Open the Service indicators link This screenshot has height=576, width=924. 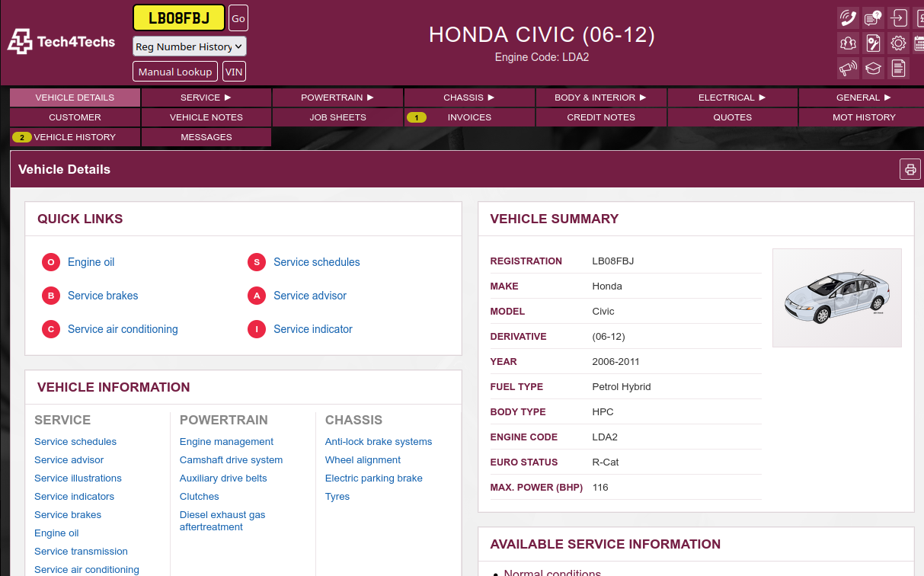[x=74, y=497]
